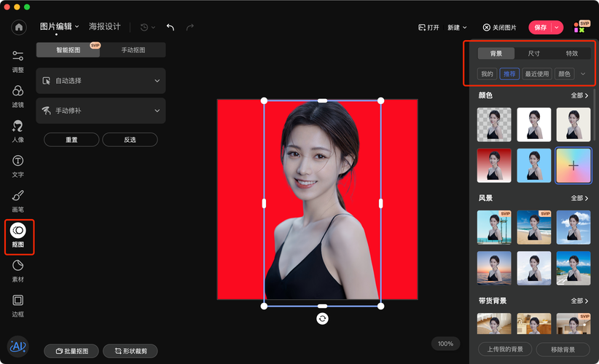The image size is (599, 364).
Task: Select the 推荐 background filter
Action: click(x=509, y=74)
